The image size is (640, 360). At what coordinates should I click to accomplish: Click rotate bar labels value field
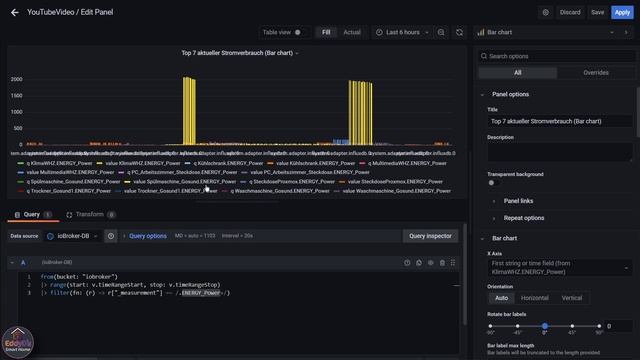click(618, 326)
